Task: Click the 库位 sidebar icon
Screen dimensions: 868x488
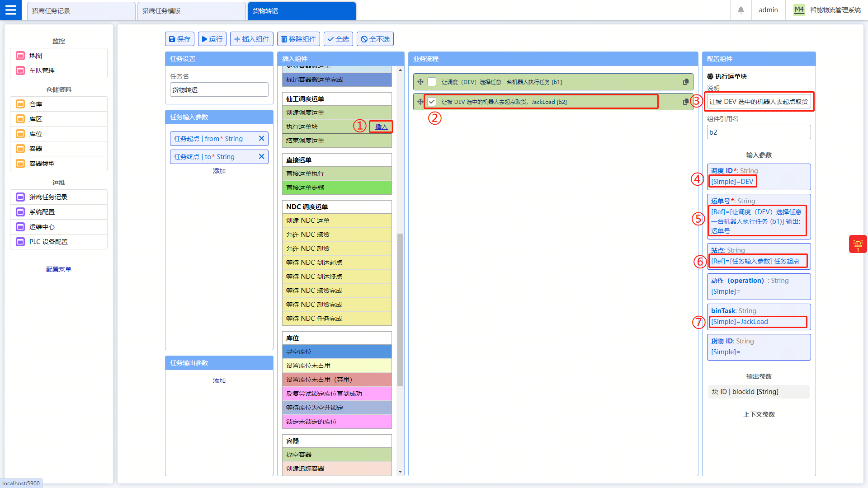Action: (20, 134)
